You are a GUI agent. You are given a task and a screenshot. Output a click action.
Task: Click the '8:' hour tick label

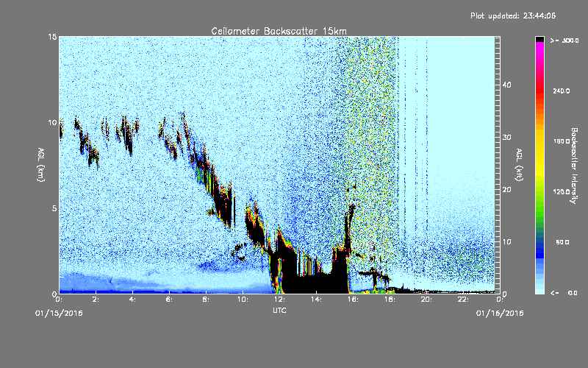click(207, 300)
